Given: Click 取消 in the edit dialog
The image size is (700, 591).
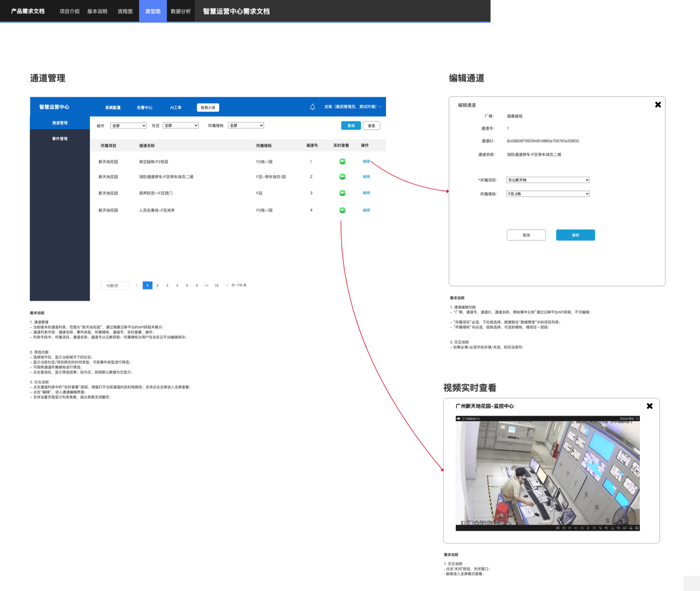Looking at the screenshot, I should pos(526,235).
